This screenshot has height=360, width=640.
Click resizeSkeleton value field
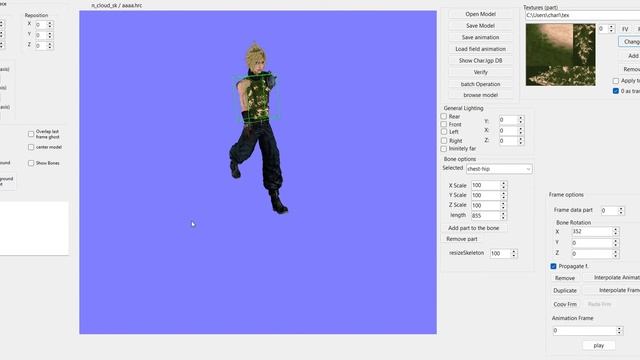[500, 253]
